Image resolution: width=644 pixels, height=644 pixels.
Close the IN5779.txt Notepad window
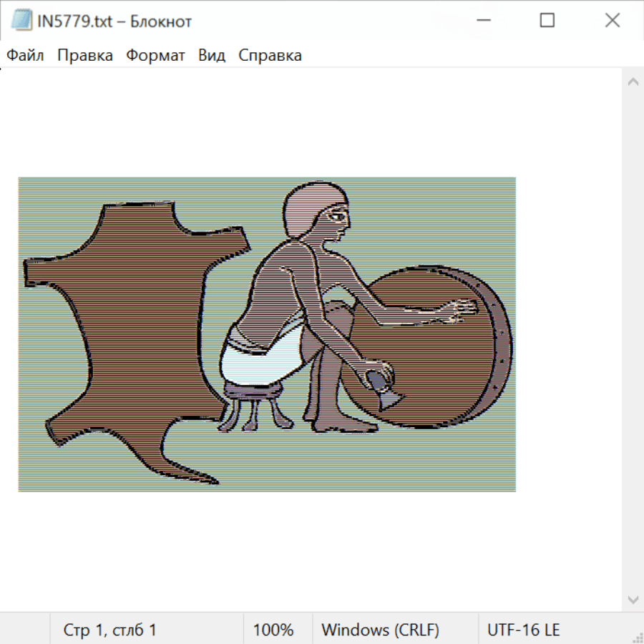pos(613,21)
